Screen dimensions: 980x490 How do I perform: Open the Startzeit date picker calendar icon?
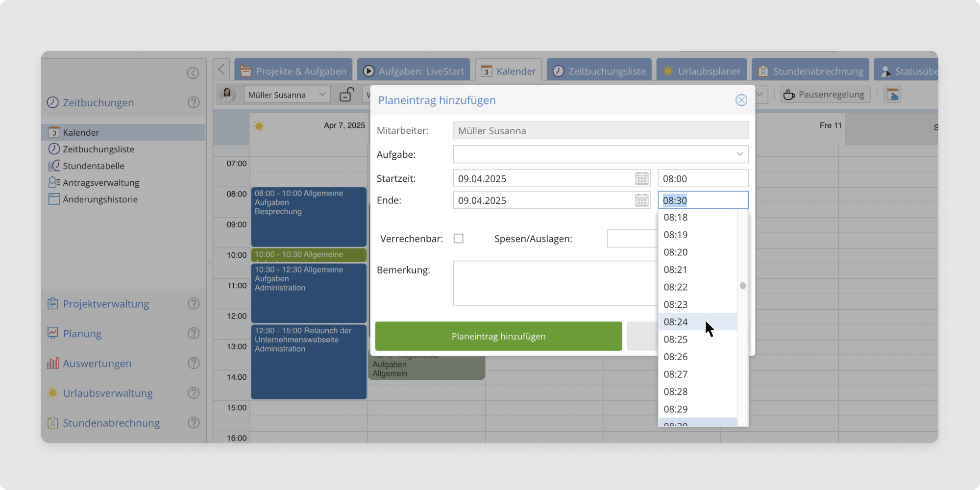(x=641, y=178)
